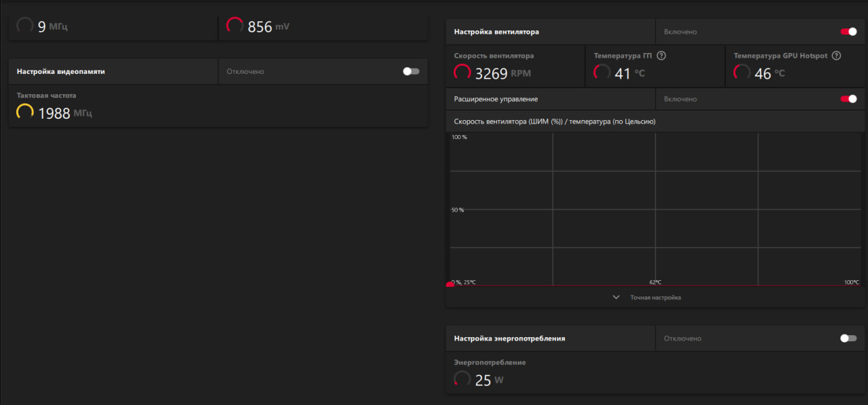
Task: Enable the Настройка видеопамяти switch
Action: point(411,71)
